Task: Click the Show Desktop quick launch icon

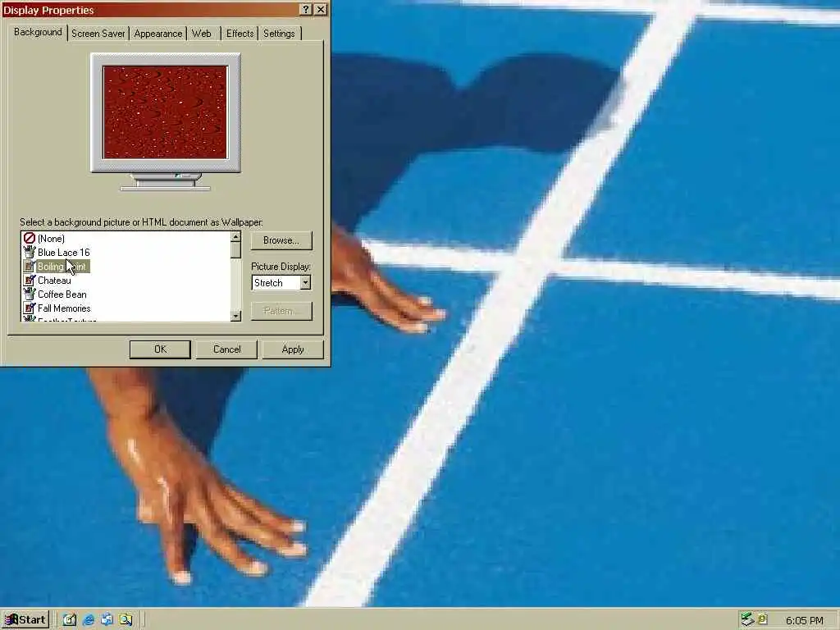Action: [70, 620]
